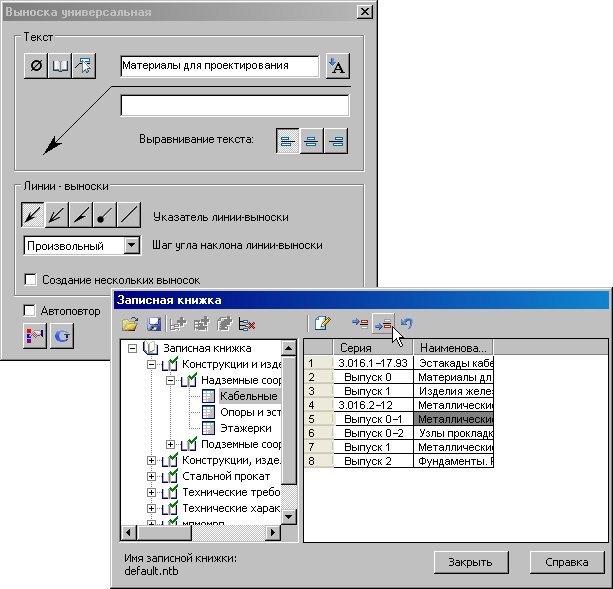Open the notebook book icon in Текст
The height and width of the screenshot is (589, 613).
click(x=60, y=67)
